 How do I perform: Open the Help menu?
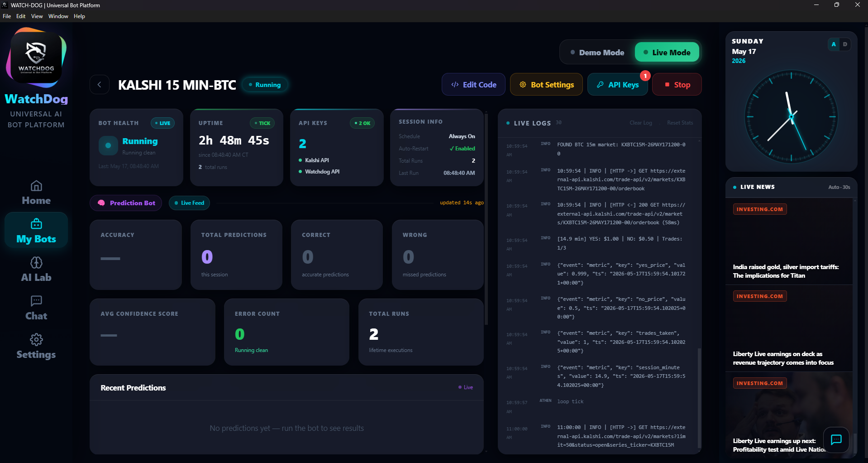[x=79, y=16]
